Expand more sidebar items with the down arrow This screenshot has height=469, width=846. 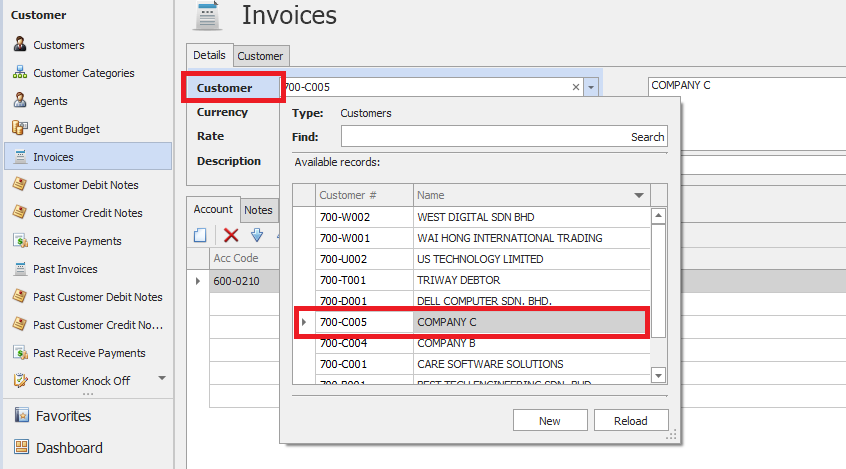(162, 378)
